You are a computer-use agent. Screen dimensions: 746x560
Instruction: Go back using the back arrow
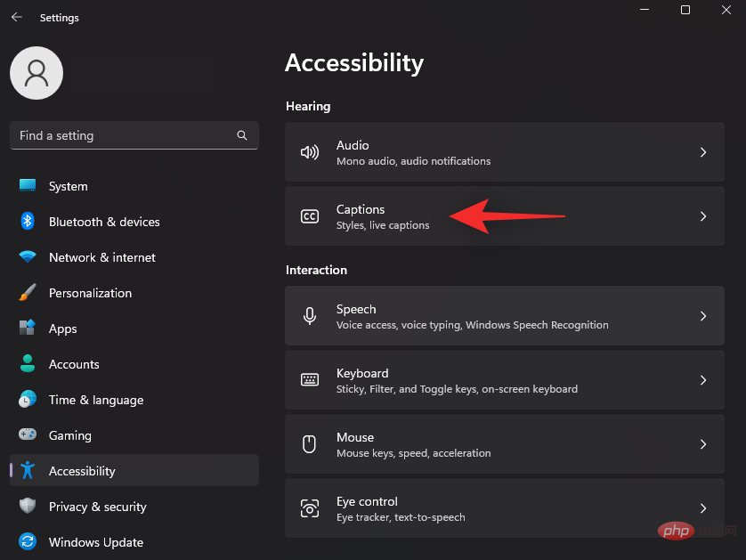(17, 18)
